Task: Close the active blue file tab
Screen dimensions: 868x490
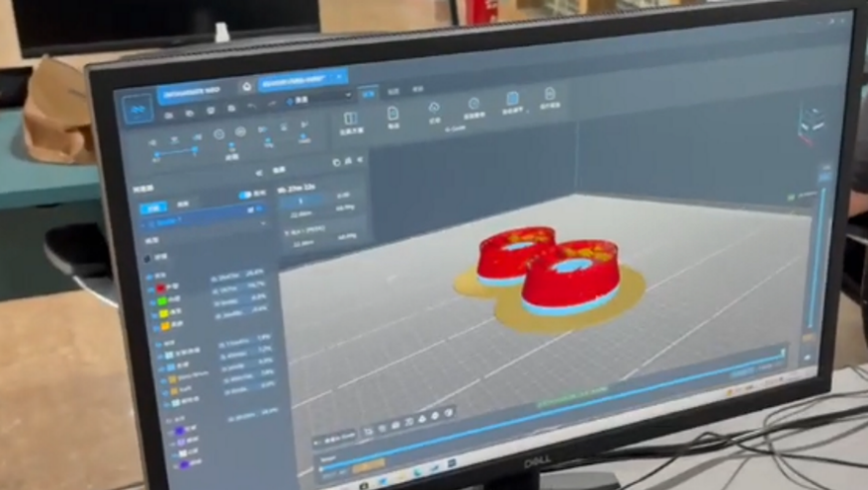Action: [339, 77]
